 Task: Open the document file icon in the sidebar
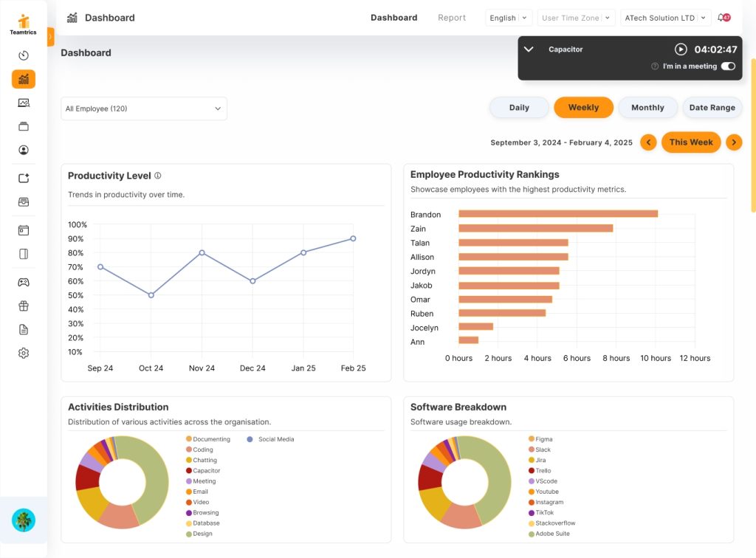[24, 329]
